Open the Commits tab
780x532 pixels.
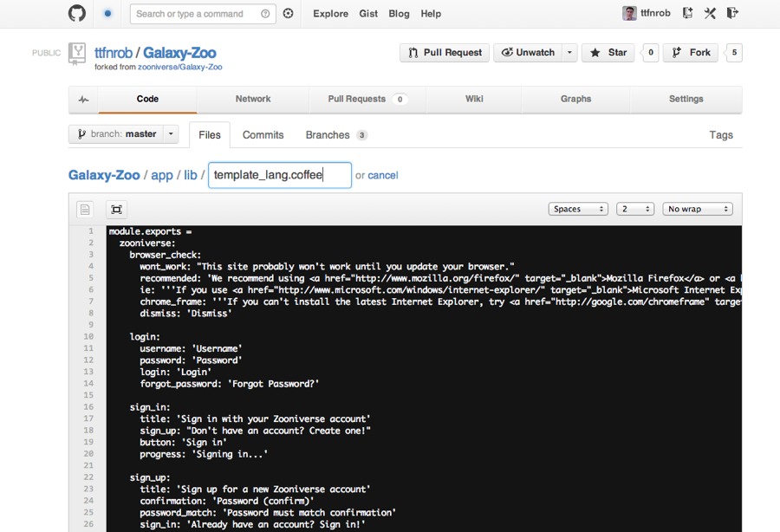pyautogui.click(x=263, y=135)
